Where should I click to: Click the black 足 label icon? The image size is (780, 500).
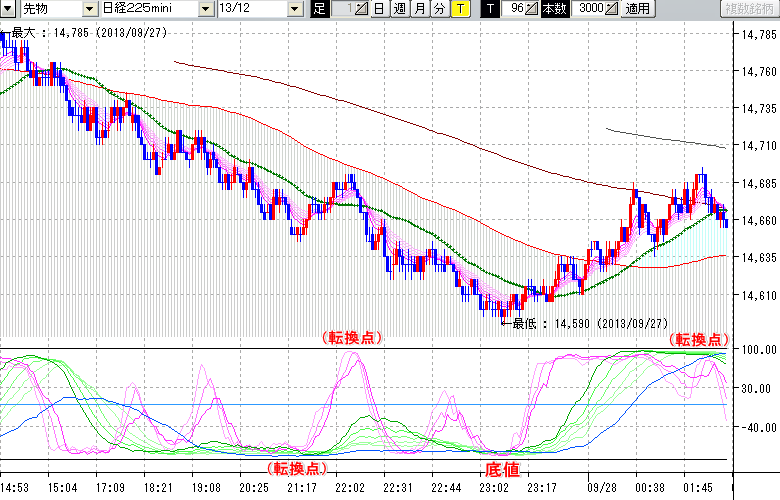319,9
